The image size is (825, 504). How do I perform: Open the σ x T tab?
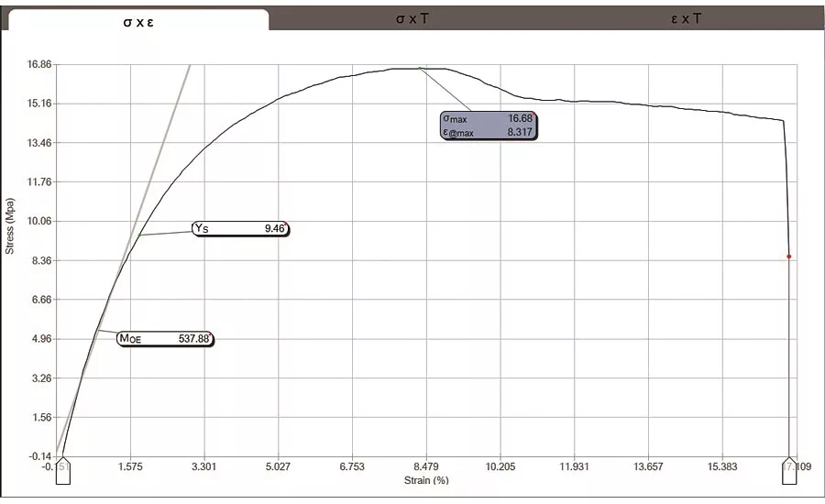tap(412, 19)
